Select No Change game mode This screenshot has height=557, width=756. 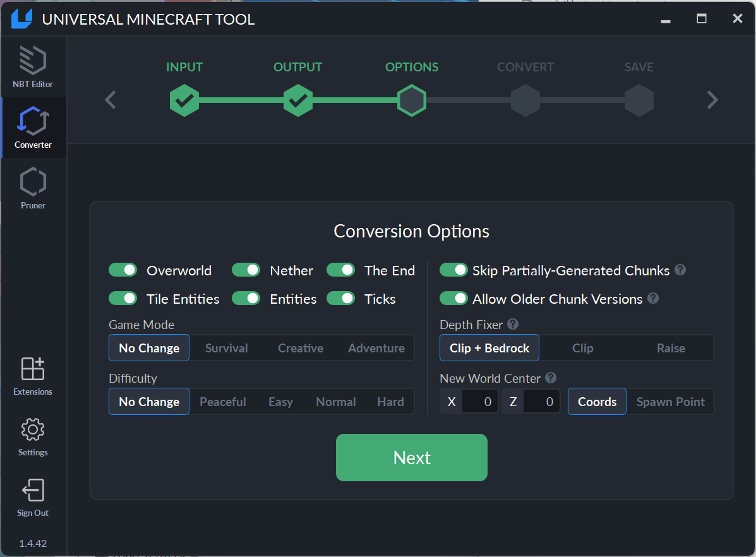click(149, 348)
